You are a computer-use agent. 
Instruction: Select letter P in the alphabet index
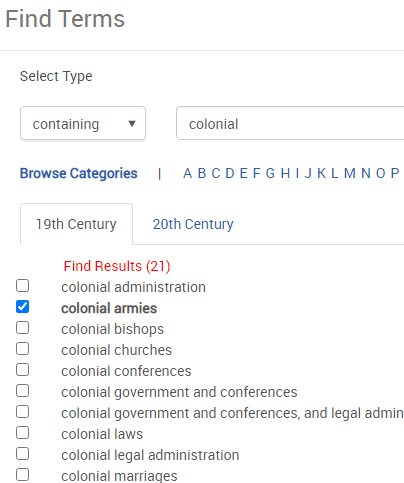click(x=395, y=173)
